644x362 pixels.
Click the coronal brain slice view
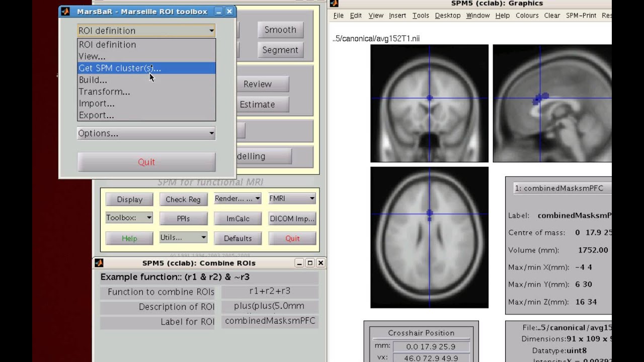click(x=429, y=104)
